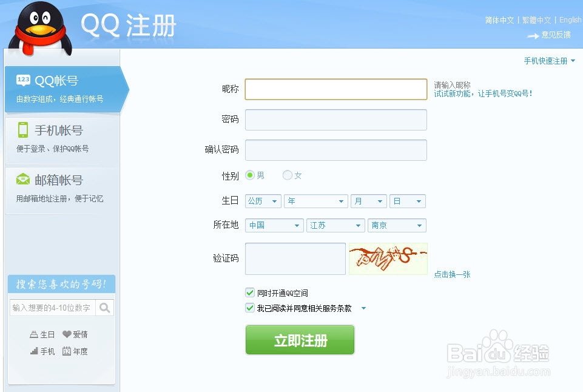Image resolution: width=583 pixels, height=392 pixels.
Task: Focus the 昵称 nickname input field
Action: coord(336,89)
